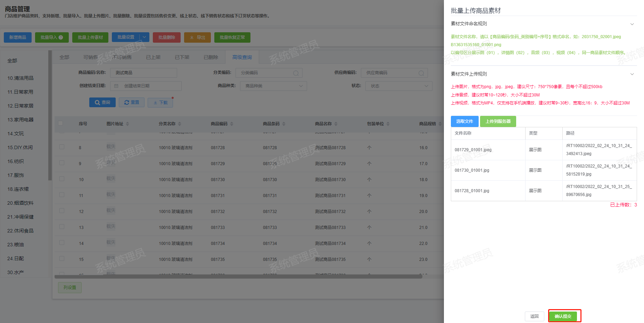
Task: Switch to the 已上架 tab
Action: 153,57
